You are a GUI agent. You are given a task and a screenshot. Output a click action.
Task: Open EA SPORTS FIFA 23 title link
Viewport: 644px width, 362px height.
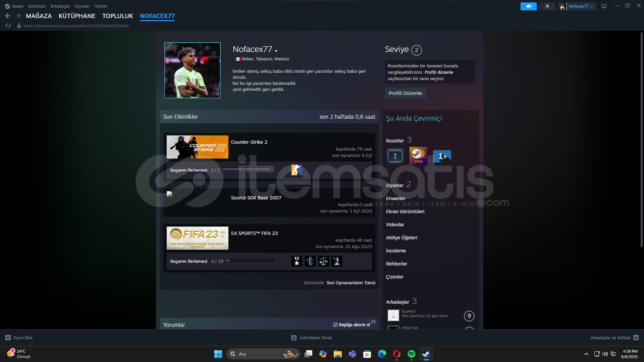coord(254,233)
